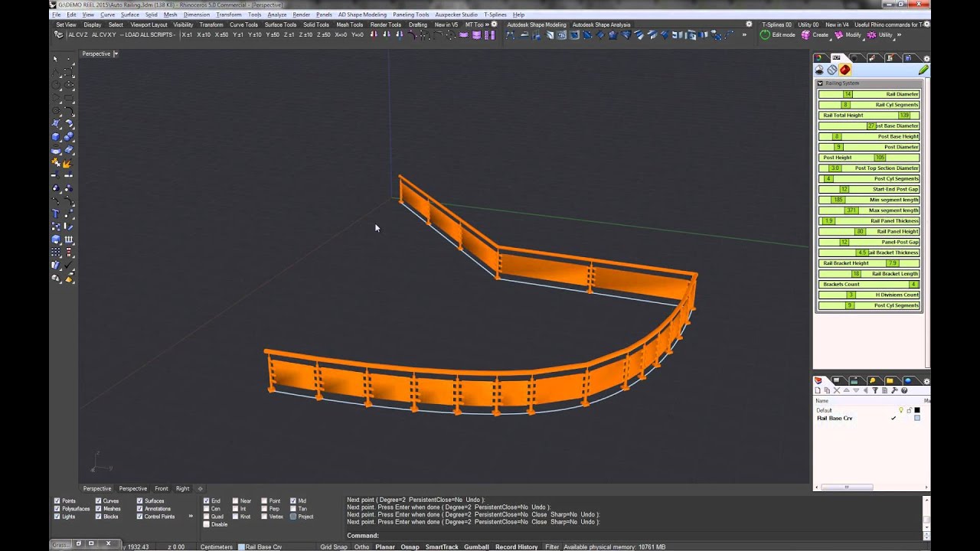
Task: Click the check mark tool in left toolbar
Action: pos(68,266)
